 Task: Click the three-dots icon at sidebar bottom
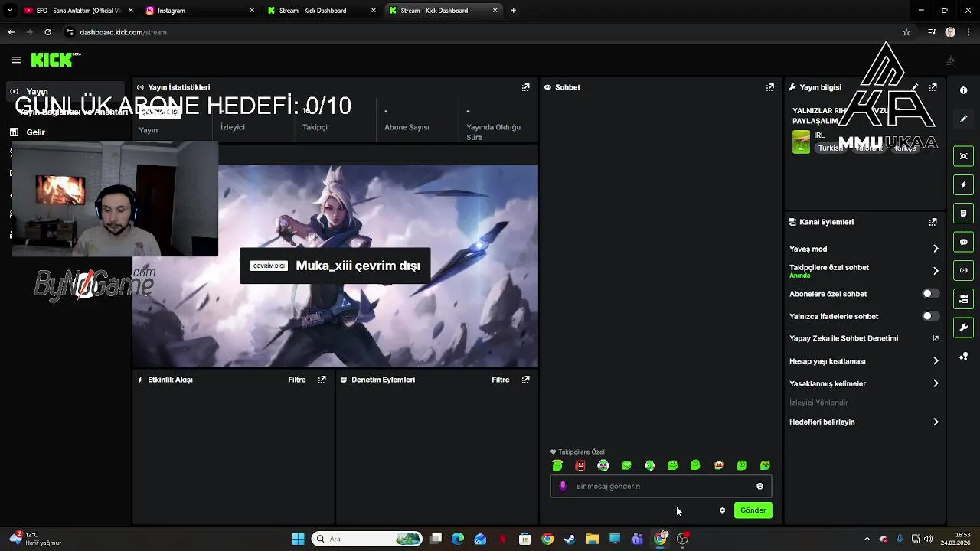point(963,357)
